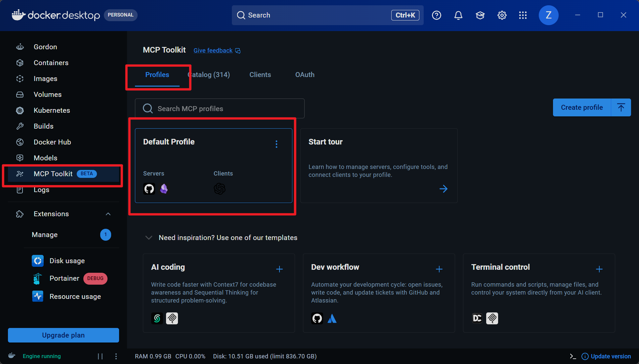Switch to the Clients tab
This screenshot has width=639, height=364.
point(260,75)
